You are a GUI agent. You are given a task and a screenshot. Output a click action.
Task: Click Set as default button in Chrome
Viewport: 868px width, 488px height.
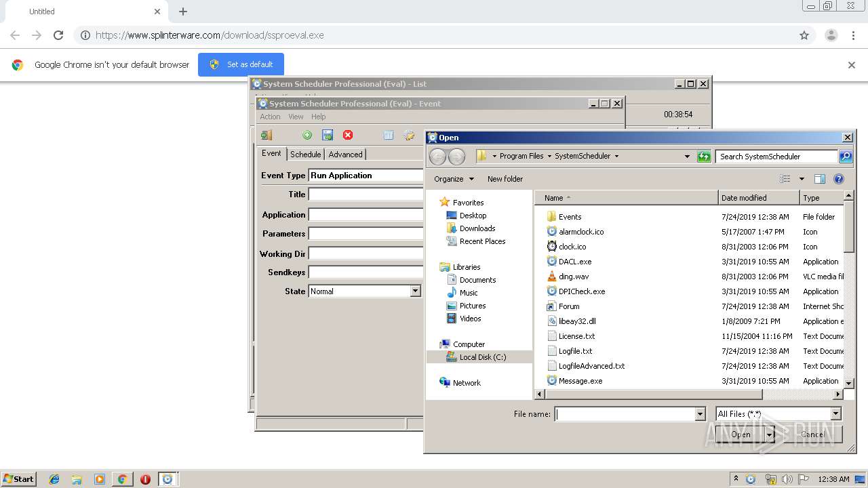pos(241,64)
